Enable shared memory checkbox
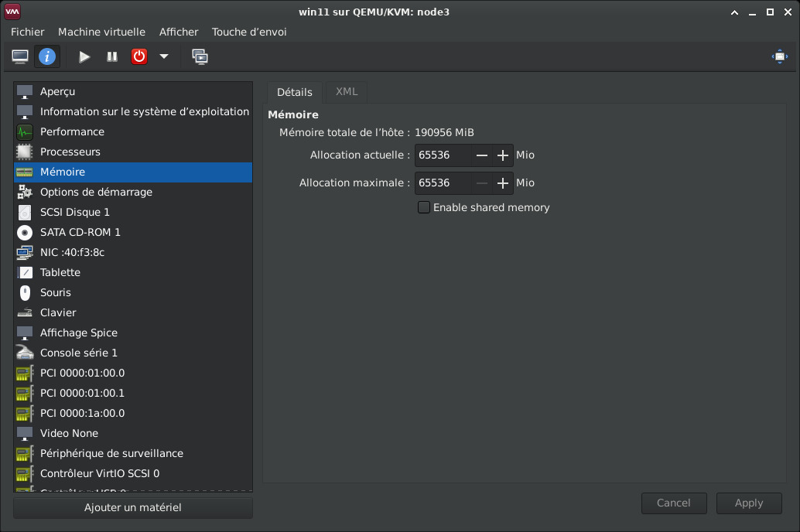Viewport: 800px width, 532px height. pyautogui.click(x=424, y=207)
